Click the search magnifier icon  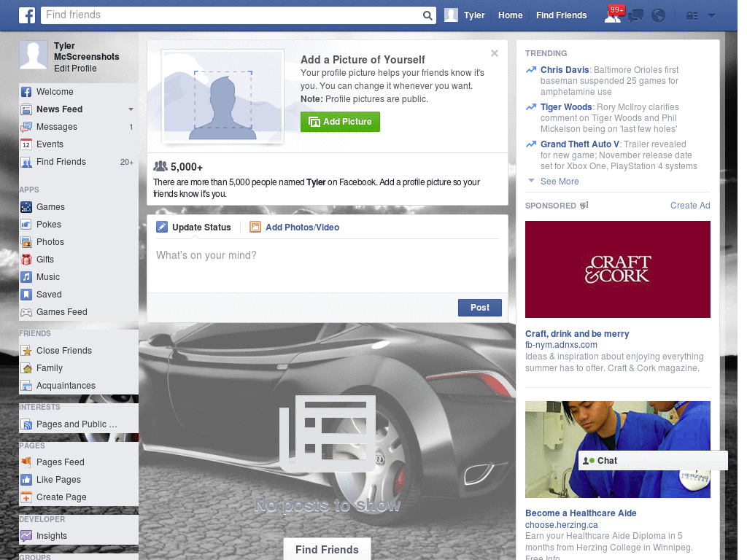(427, 16)
